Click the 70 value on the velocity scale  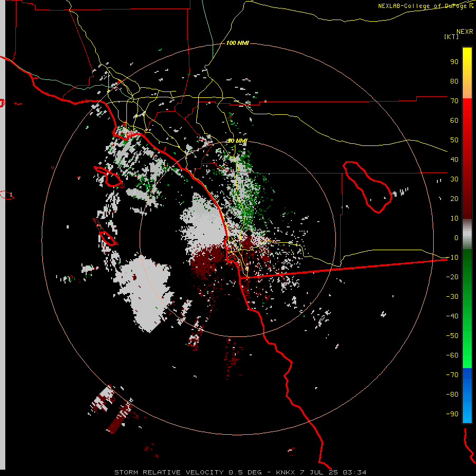[x=454, y=101]
